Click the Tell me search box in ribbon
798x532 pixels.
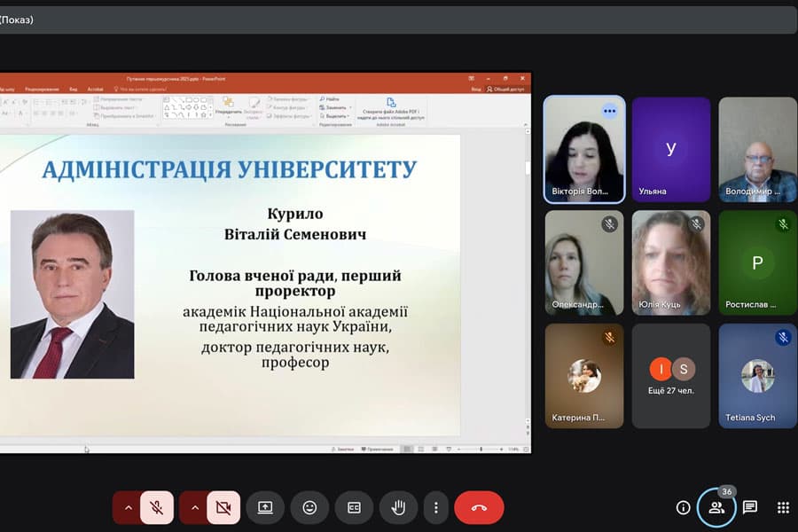tap(139, 89)
